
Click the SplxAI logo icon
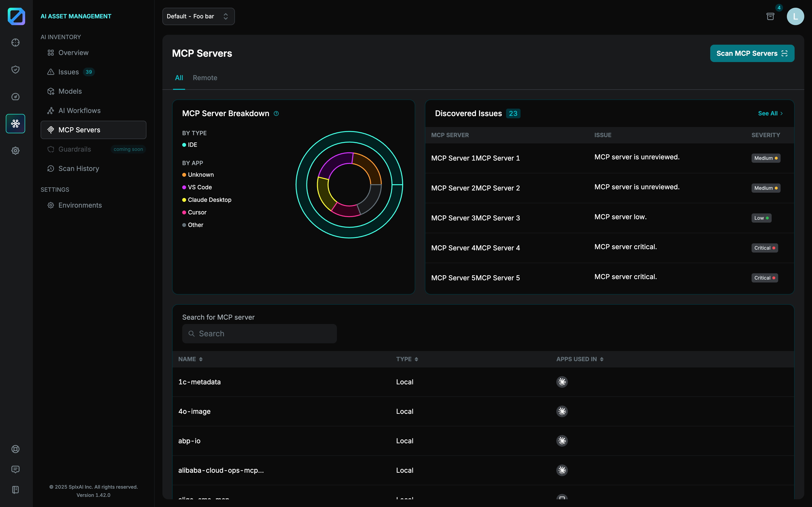pyautogui.click(x=16, y=16)
